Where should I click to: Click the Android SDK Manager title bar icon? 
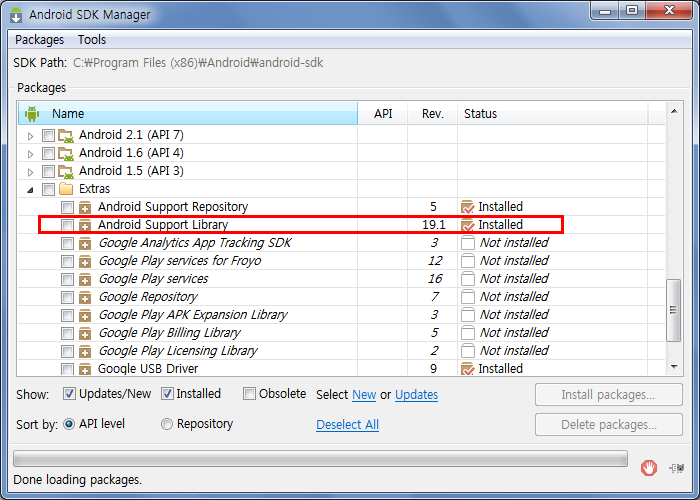pyautogui.click(x=17, y=15)
